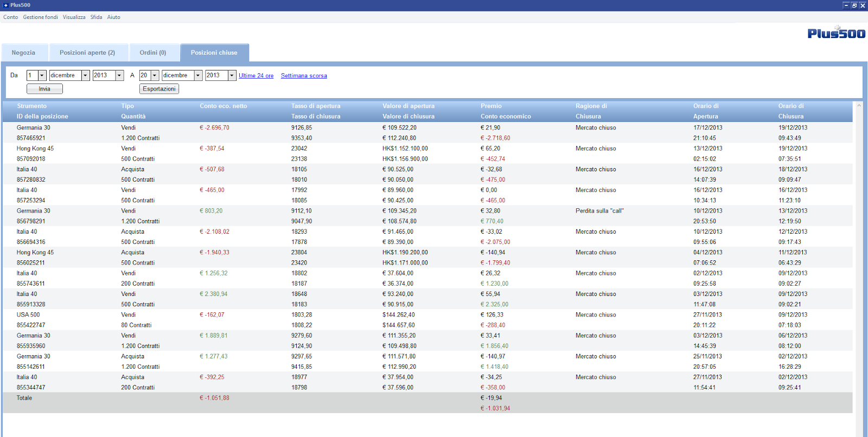Expand the end day dropdown showing 20
This screenshot has width=868, height=437.
155,75
